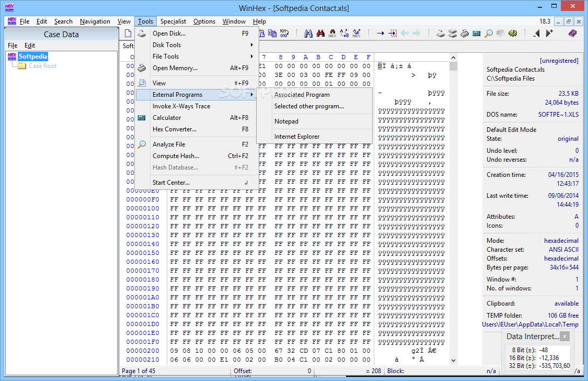588x381 pixels.
Task: Open the Window menu
Action: (x=234, y=21)
